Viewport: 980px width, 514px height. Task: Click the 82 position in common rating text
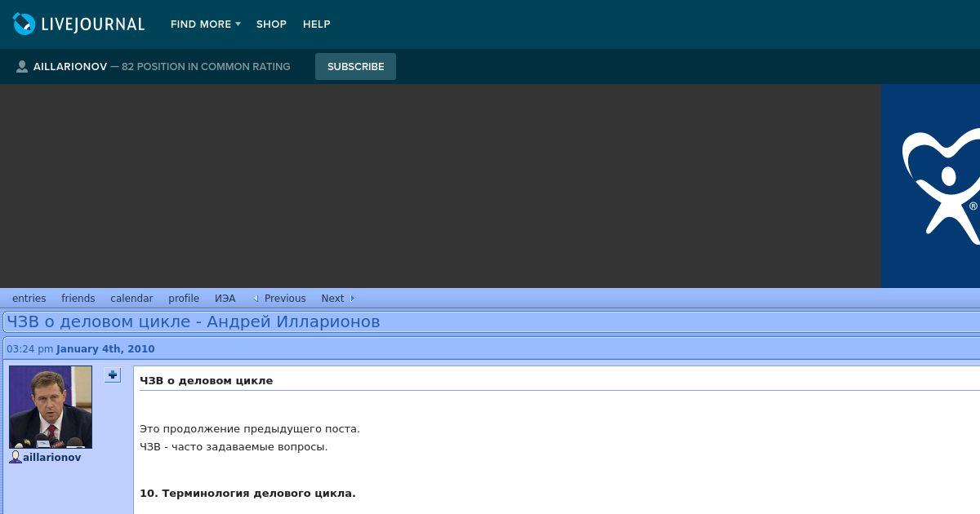tap(206, 67)
